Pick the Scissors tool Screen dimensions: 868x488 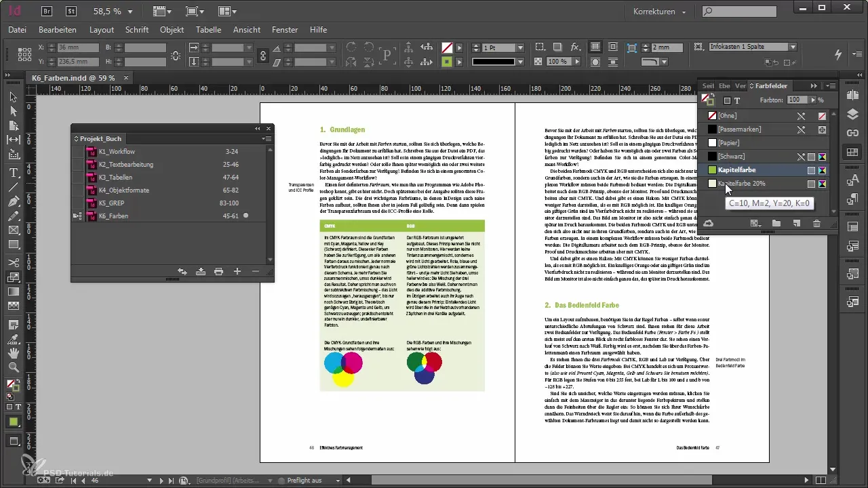coord(13,262)
